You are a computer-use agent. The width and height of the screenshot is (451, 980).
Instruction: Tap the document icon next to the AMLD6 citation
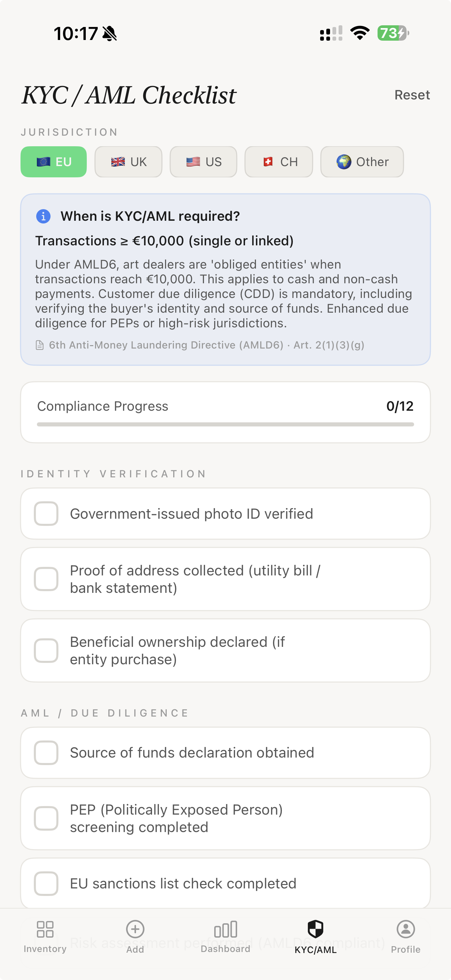point(40,345)
